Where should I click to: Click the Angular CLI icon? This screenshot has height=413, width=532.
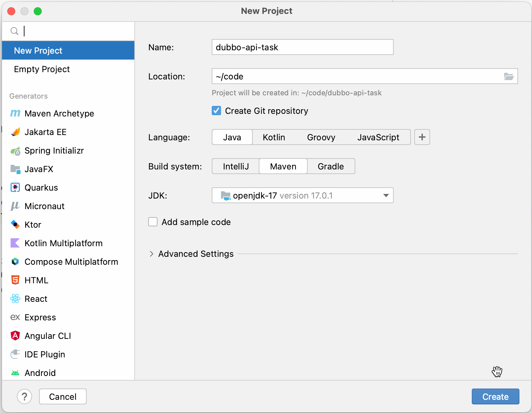(x=15, y=336)
